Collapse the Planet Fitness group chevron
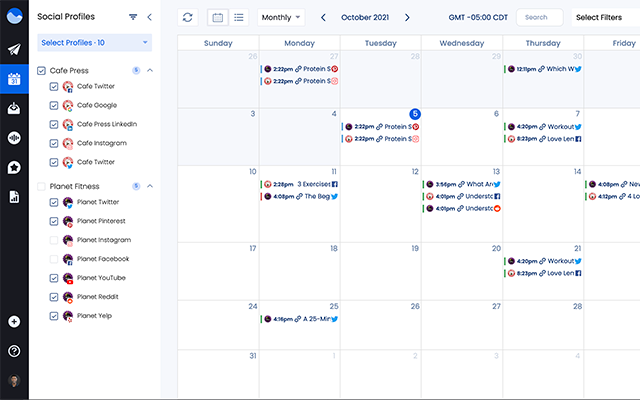The width and height of the screenshot is (640, 400). (150, 186)
